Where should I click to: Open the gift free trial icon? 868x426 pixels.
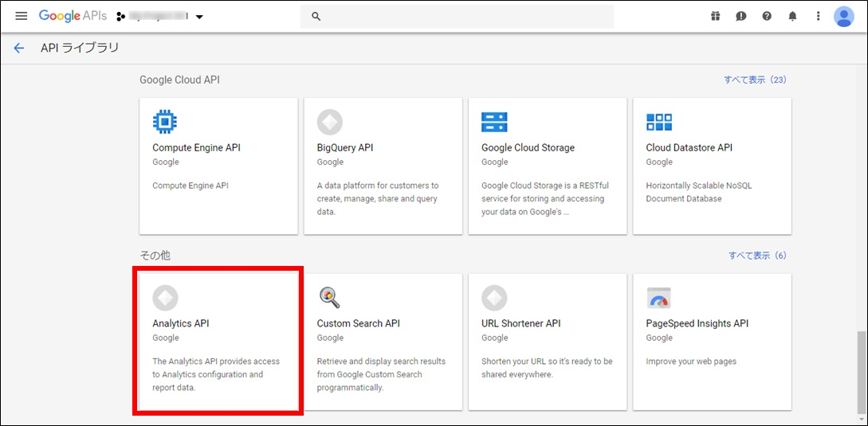click(x=715, y=16)
